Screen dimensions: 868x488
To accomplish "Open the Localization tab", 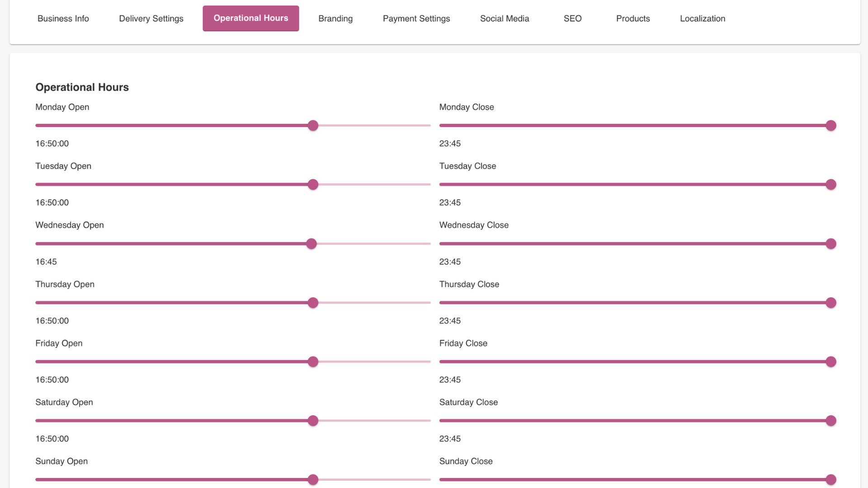I will (x=702, y=19).
